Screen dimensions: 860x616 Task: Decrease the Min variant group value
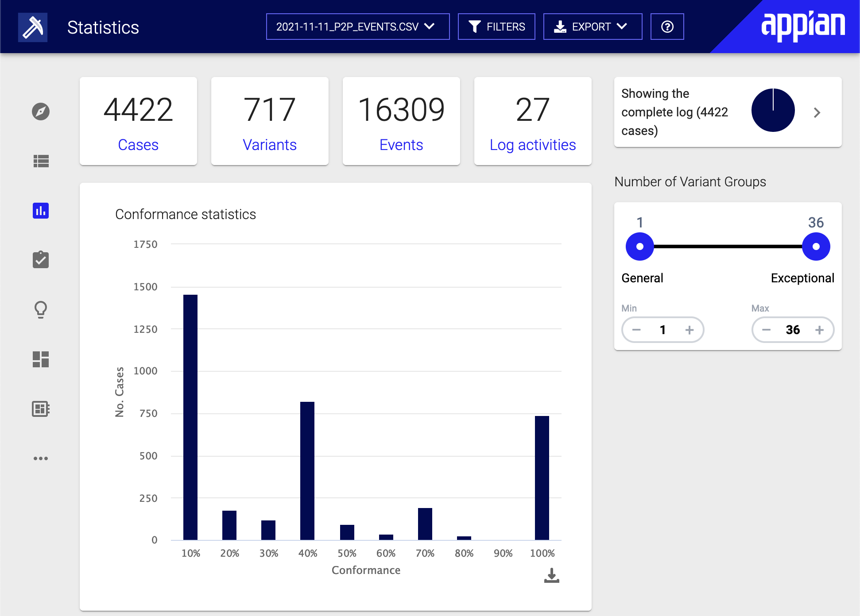tap(636, 330)
